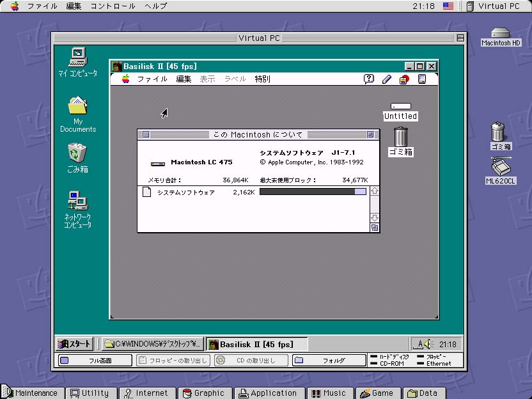Click the small monitor icon beside the Basilisk II application menu icon

click(x=422, y=79)
